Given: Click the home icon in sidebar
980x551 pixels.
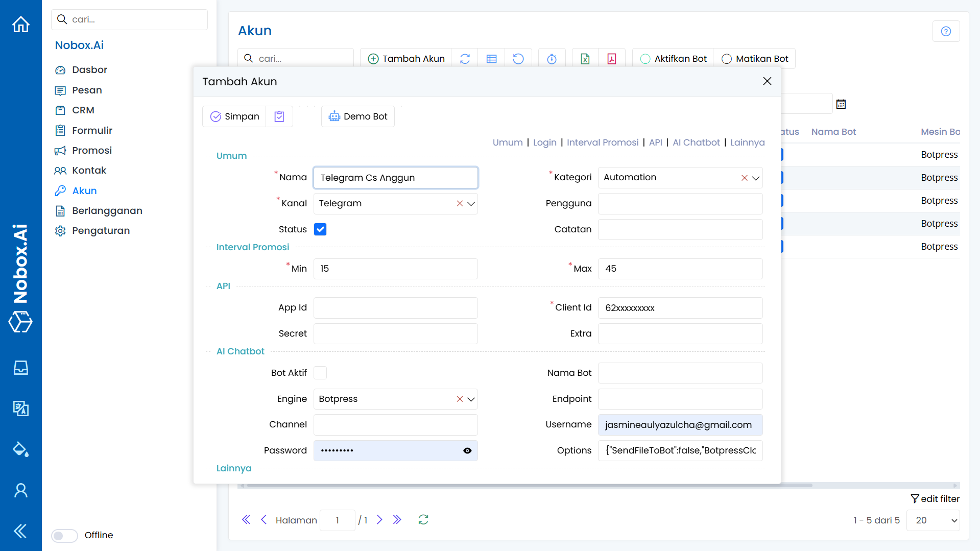Looking at the screenshot, I should [x=21, y=24].
